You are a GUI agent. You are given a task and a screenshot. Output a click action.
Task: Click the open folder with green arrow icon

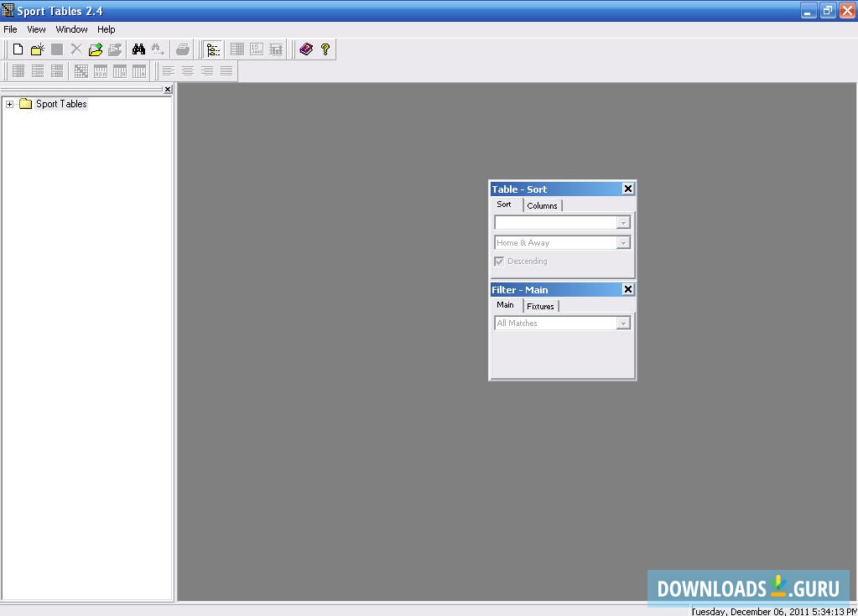click(96, 49)
